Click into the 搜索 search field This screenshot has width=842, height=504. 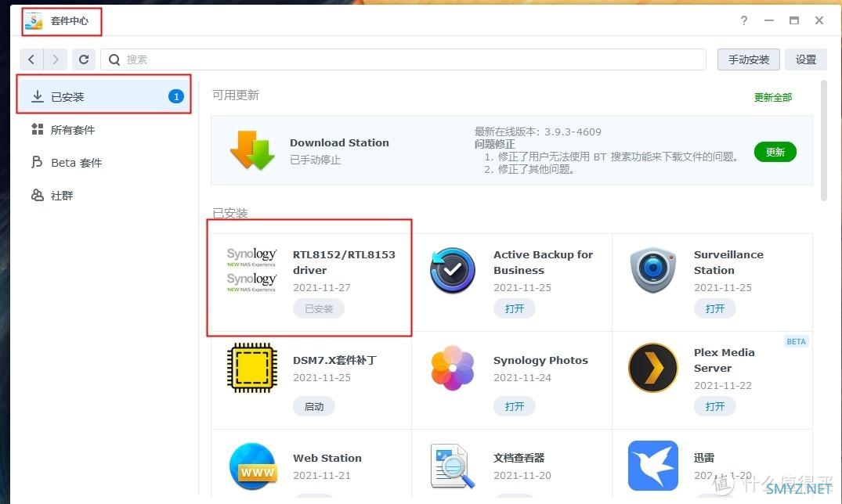pos(403,59)
